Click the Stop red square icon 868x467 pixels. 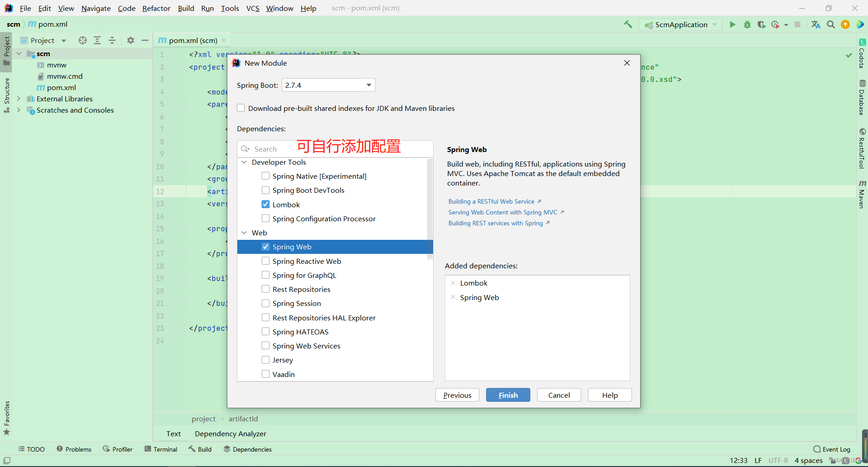[x=797, y=24]
